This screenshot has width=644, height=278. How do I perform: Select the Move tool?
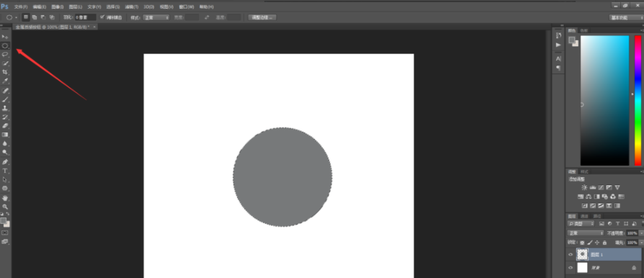5,37
